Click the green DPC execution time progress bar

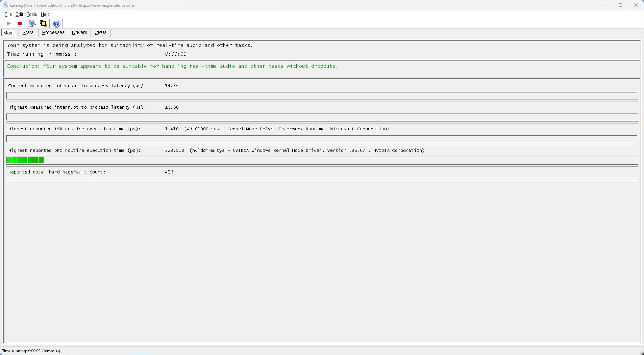[x=322, y=160]
